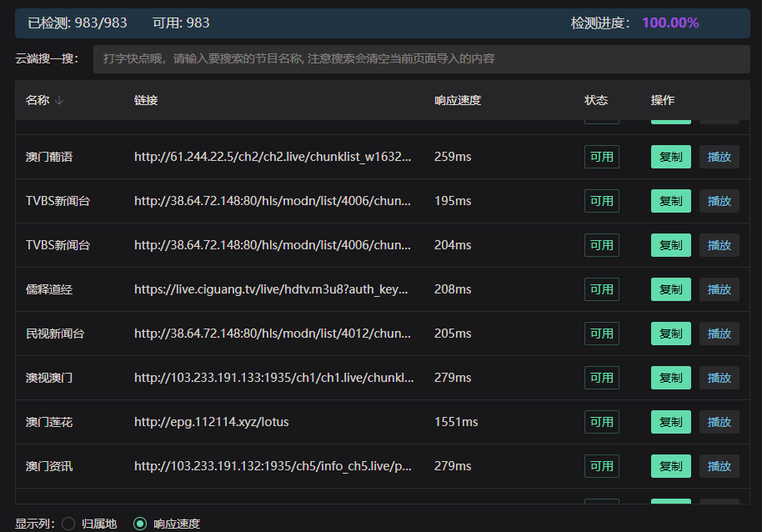Play the 澳门资讯 channel
Image resolution: width=762 pixels, height=532 pixels.
point(719,466)
